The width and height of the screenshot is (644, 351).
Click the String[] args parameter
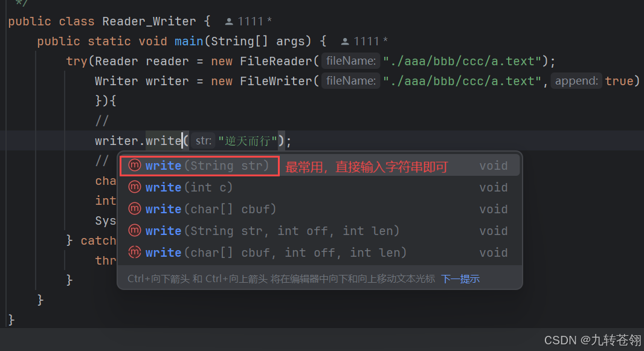pyautogui.click(x=257, y=42)
